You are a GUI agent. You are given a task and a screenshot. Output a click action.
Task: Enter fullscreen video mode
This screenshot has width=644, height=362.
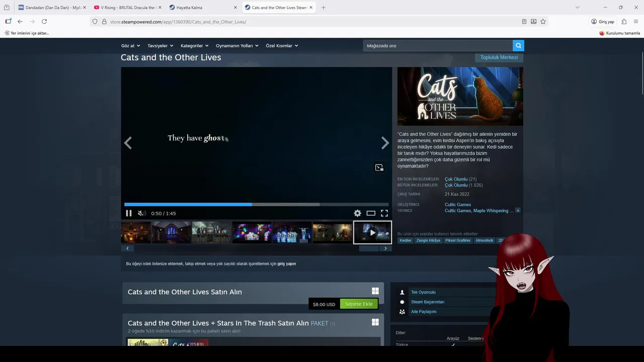coord(384,213)
